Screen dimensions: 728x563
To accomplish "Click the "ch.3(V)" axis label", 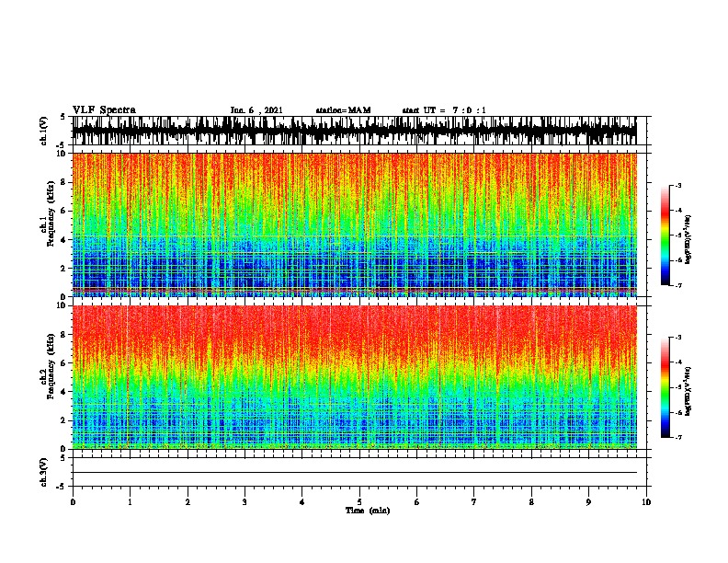I will tap(44, 472).
